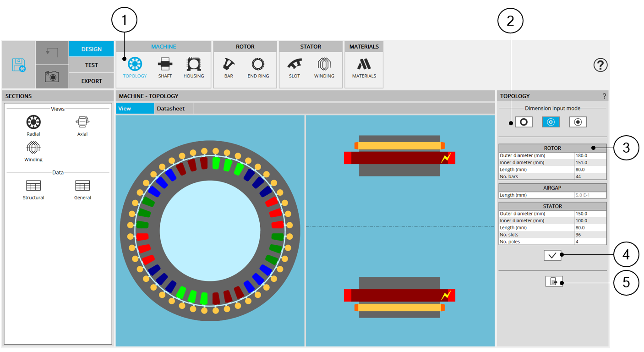Viewport: 644px width, 352px height.
Task: Open the help question mark icon
Action: pyautogui.click(x=600, y=65)
